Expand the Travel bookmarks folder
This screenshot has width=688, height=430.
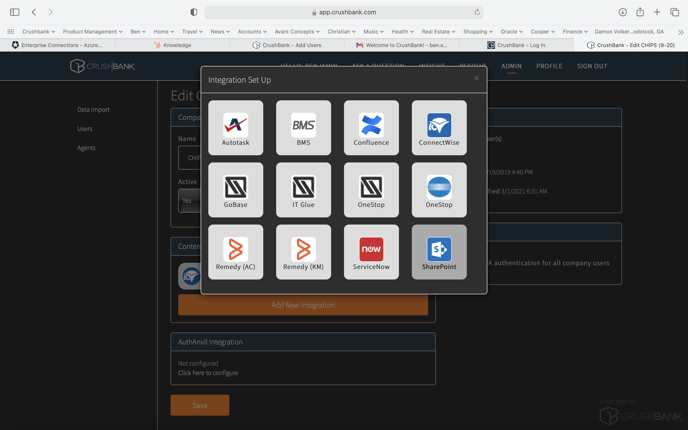(192, 32)
